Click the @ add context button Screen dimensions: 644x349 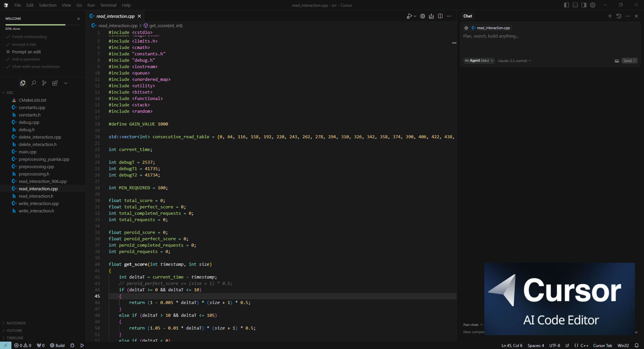pyautogui.click(x=466, y=28)
